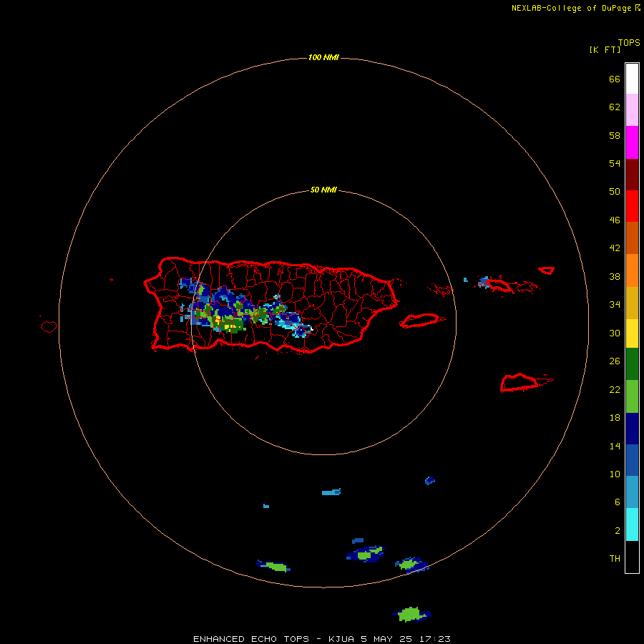The image size is (644, 644).
Task: Select the cyan legend swatch
Action: 632,525
